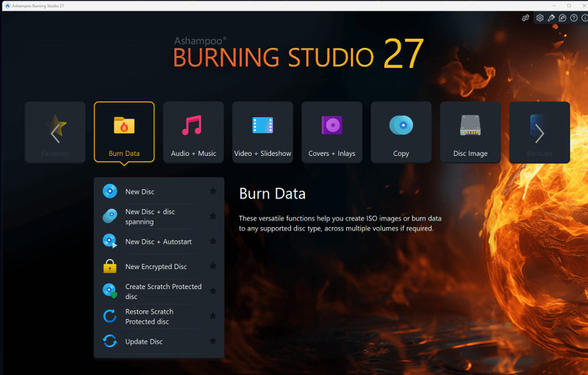Click the chain-link icon left of the gear
This screenshot has height=375, width=588.
pos(526,18)
